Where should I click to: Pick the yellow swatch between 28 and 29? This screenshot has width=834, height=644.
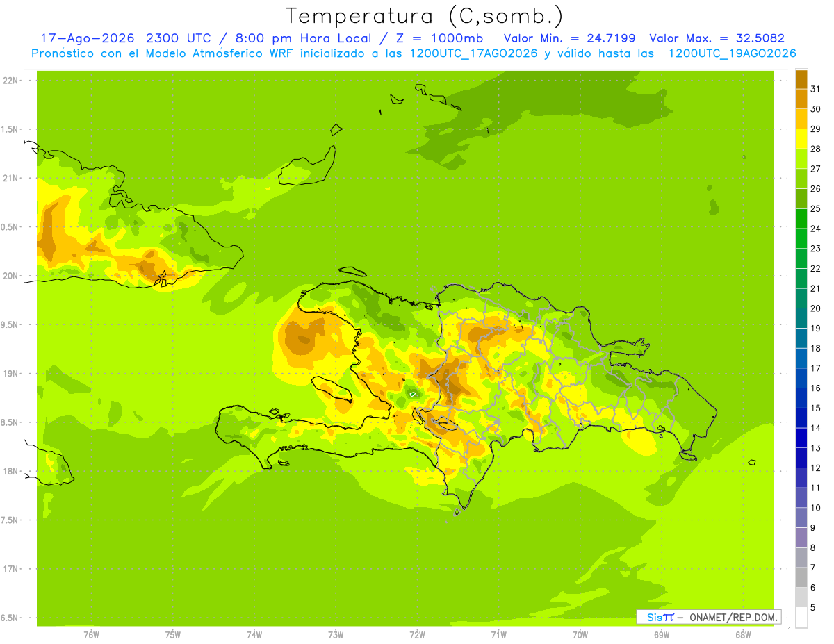801,139
